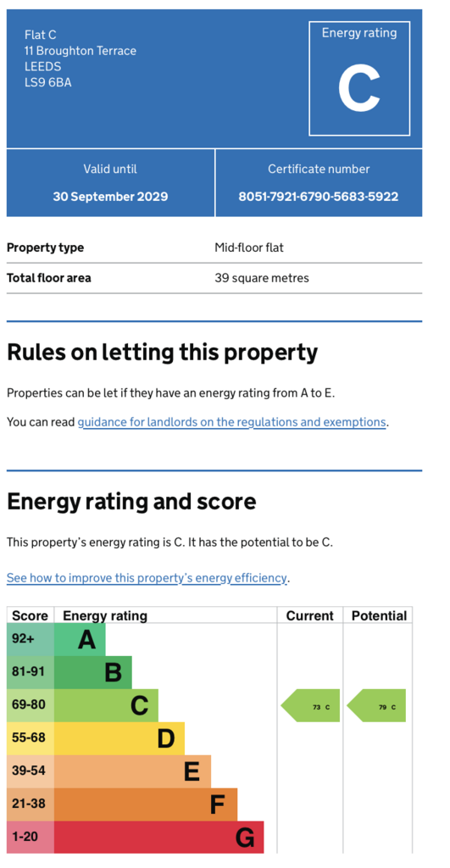This screenshot has width=450, height=868.
Task: Click the Potential 79 C arrow marker
Action: (375, 706)
